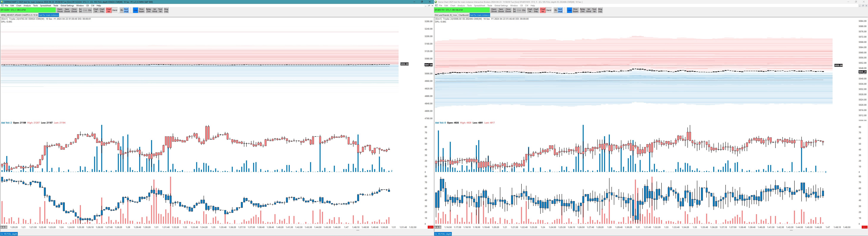This screenshot has height=236, width=868.
Task: Click Srv Set button in left window
Action: (80, 11)
